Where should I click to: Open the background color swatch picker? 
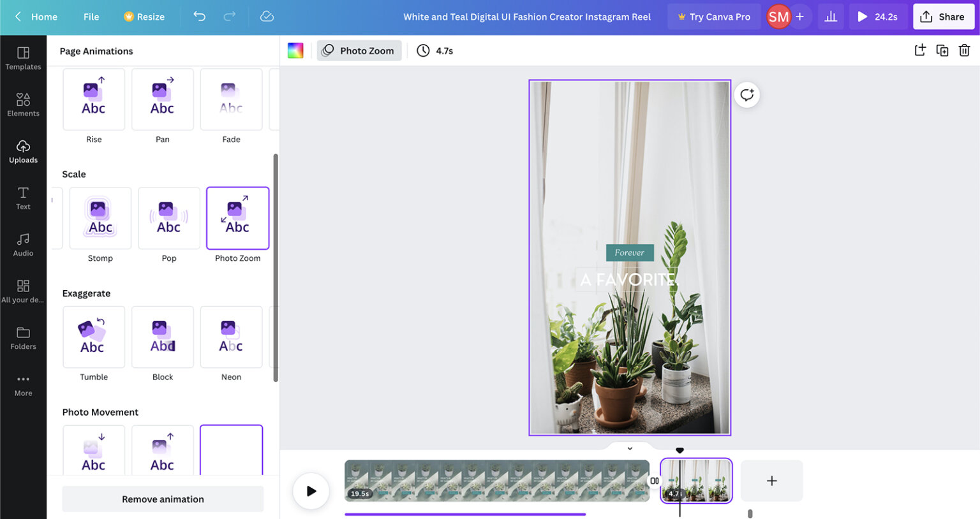pyautogui.click(x=295, y=50)
